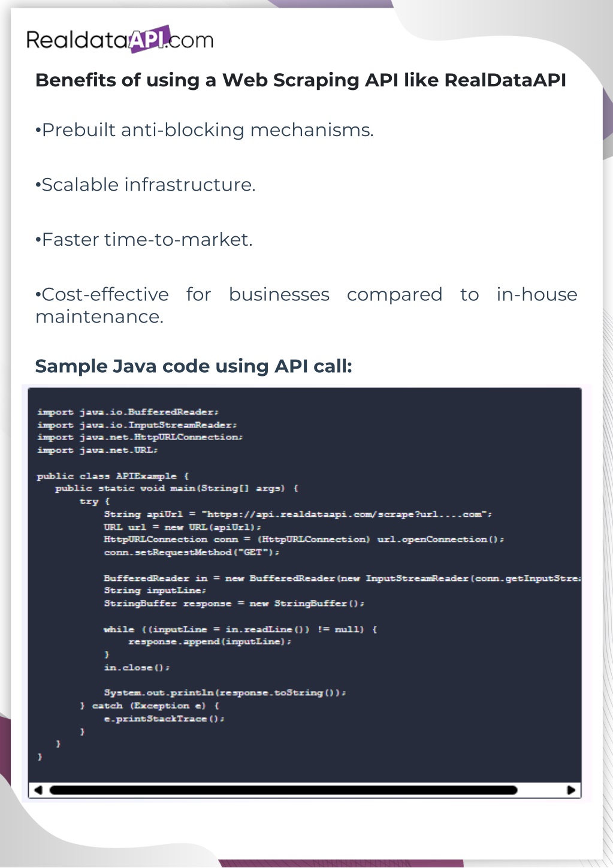Screen dimensions: 613x868
Task: Click the 'Benefits of using a Web Scraping API' heading
Action: [300, 80]
